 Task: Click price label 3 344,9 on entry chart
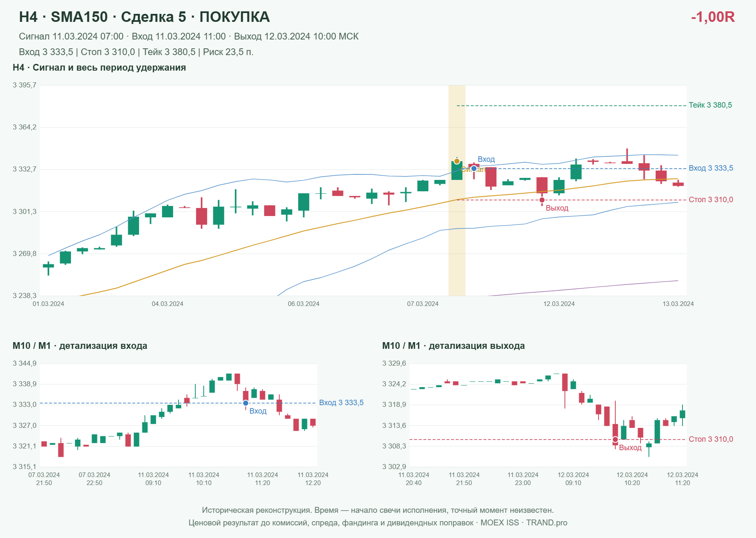(x=24, y=364)
